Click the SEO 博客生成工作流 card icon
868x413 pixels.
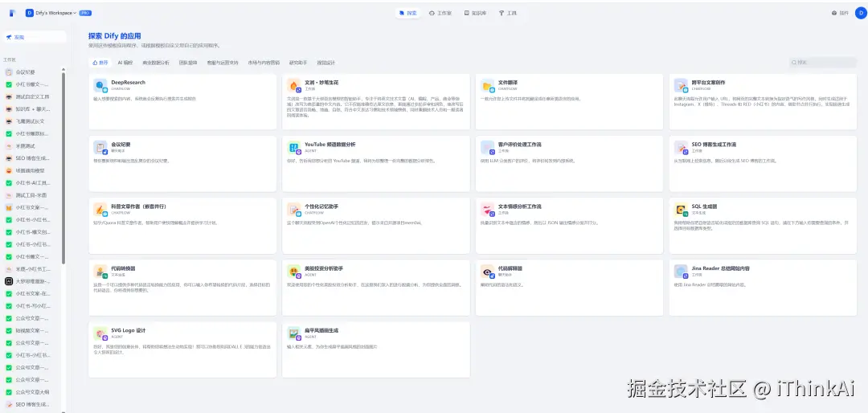point(681,147)
